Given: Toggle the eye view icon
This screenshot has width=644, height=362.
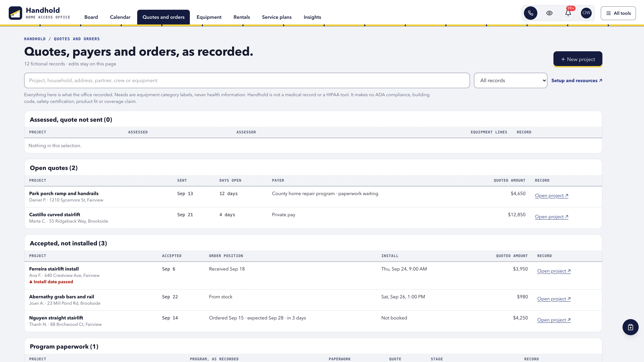Looking at the screenshot, I should (x=549, y=13).
